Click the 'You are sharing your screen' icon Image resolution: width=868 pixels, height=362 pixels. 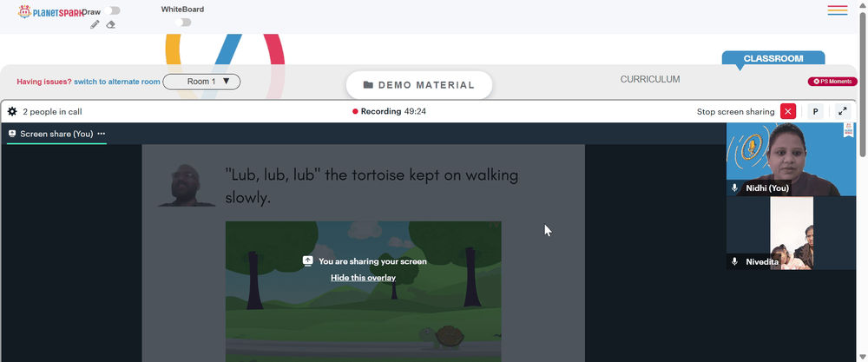(308, 260)
